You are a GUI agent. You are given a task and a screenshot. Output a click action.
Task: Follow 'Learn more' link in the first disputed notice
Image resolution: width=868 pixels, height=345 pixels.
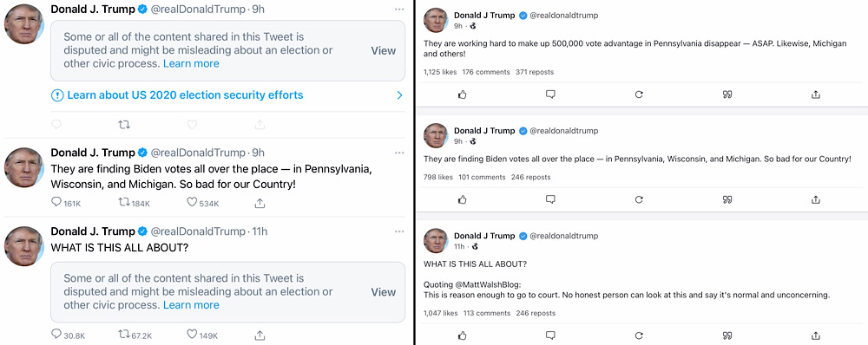(191, 63)
